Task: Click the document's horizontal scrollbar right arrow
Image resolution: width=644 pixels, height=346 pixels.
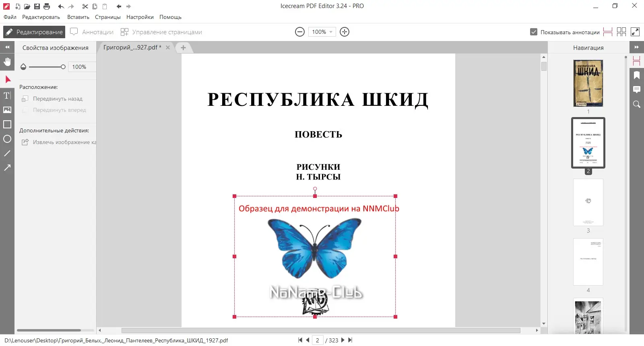Action: coord(537,330)
